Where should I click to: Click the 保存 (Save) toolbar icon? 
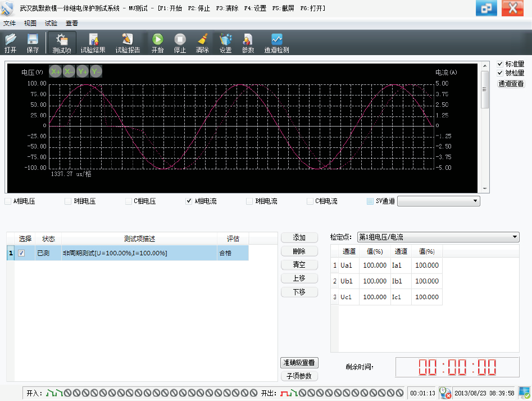click(x=33, y=43)
